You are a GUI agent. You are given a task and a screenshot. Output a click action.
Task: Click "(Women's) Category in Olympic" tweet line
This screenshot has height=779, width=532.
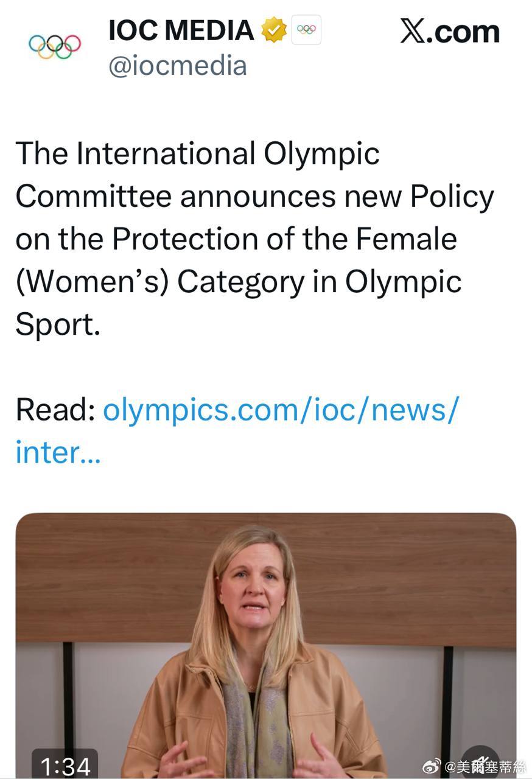pyautogui.click(x=238, y=281)
